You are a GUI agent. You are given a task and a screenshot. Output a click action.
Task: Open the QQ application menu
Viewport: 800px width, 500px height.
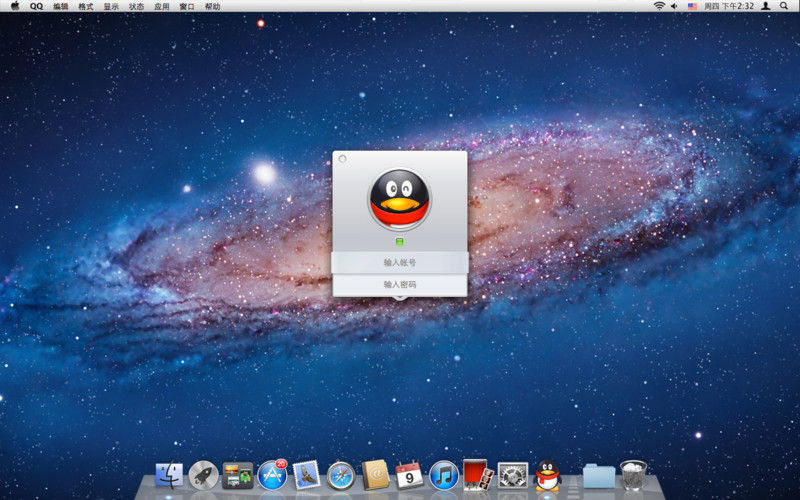[x=36, y=6]
